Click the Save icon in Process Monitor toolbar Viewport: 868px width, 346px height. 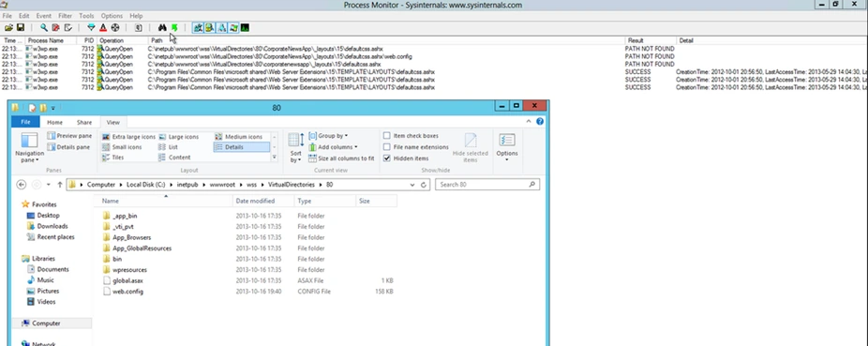(21, 28)
